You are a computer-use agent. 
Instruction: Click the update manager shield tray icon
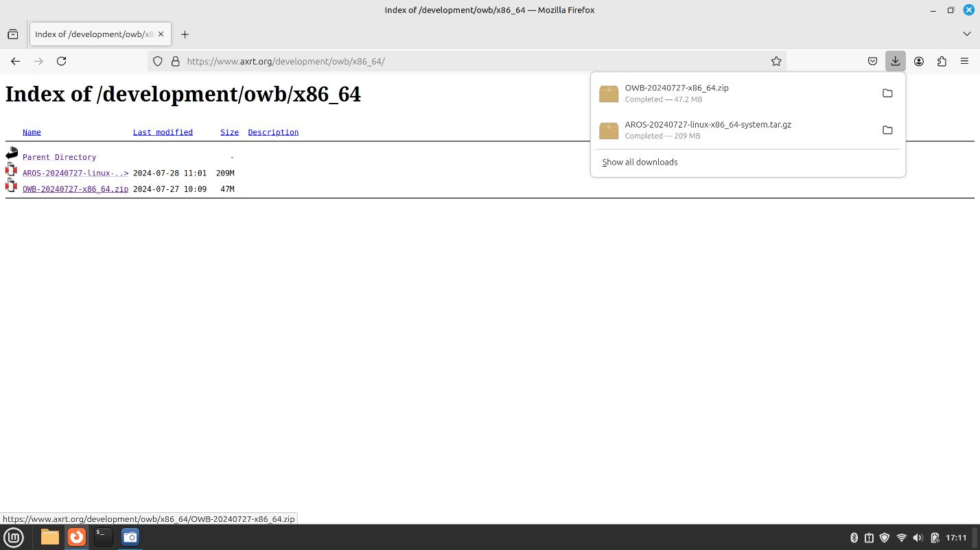click(x=885, y=538)
